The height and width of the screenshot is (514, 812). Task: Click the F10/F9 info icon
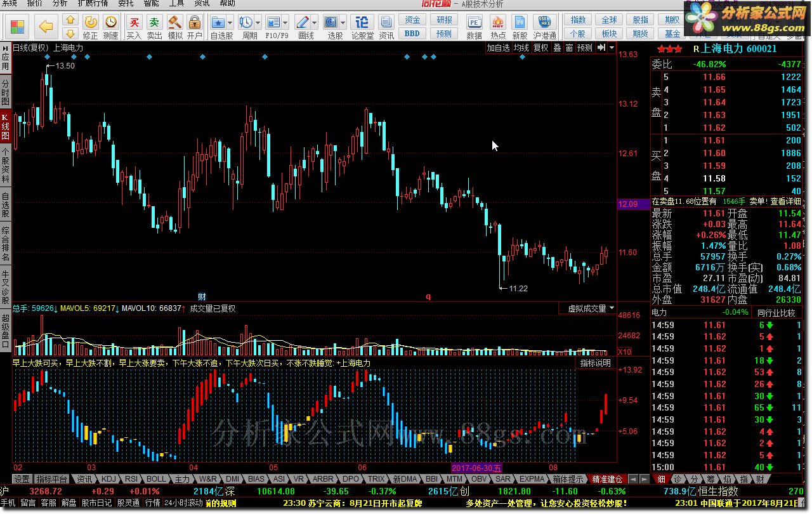[x=273, y=22]
